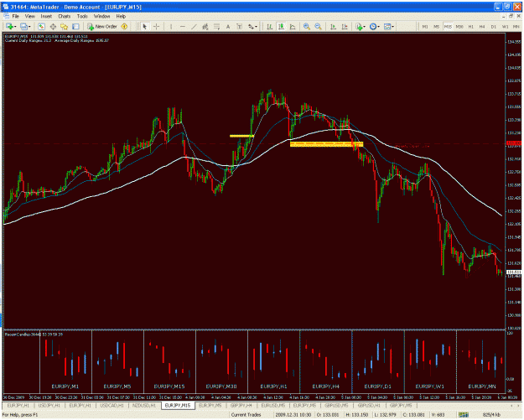
Task: Open the Periods clock icon
Action: 373,26
